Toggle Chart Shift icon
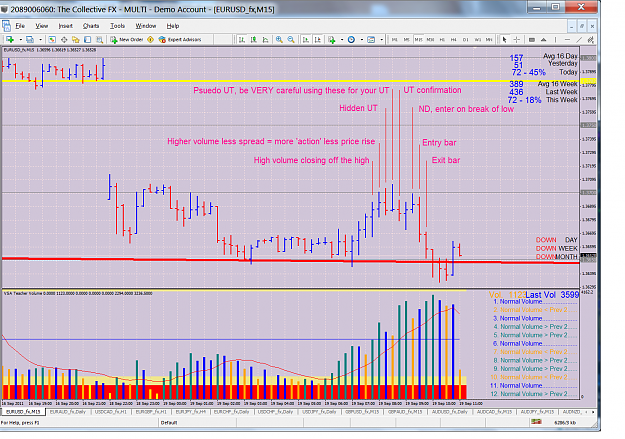The image size is (625, 439). [317, 39]
